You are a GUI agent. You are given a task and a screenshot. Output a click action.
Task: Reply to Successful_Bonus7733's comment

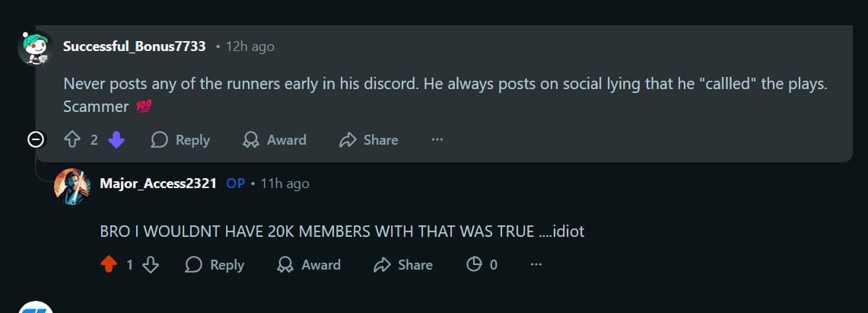pyautogui.click(x=180, y=140)
